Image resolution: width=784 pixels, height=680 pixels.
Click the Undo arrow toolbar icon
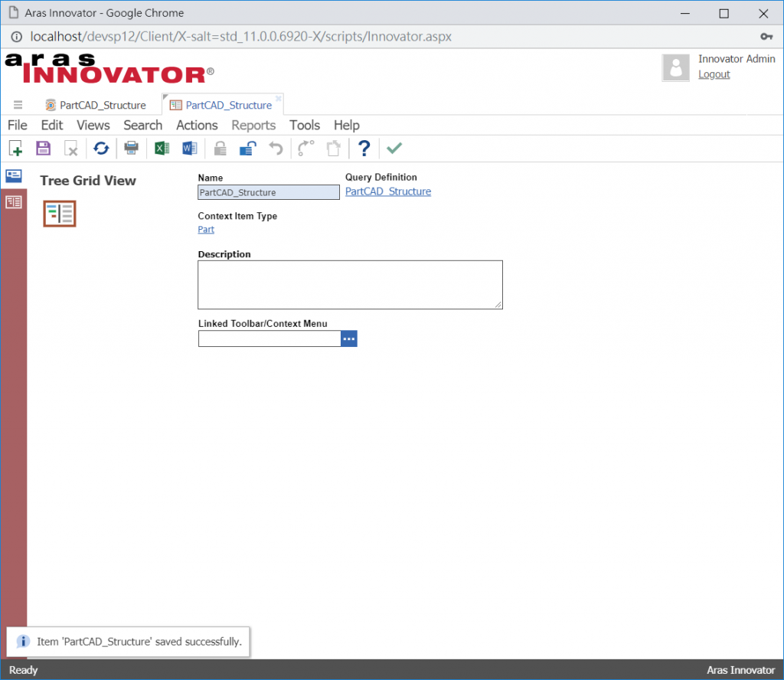[276, 149]
